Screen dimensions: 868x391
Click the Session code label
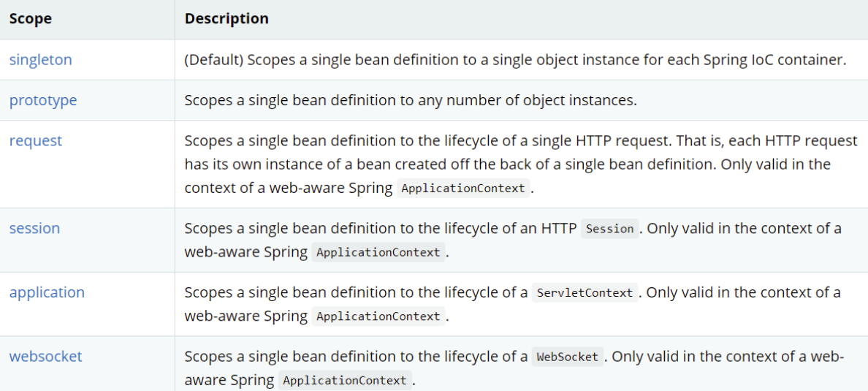point(610,229)
